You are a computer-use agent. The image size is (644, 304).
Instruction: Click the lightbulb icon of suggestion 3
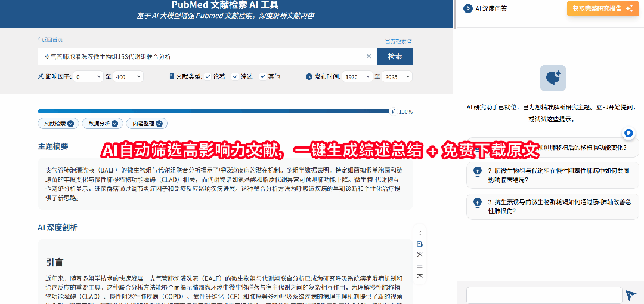(477, 202)
